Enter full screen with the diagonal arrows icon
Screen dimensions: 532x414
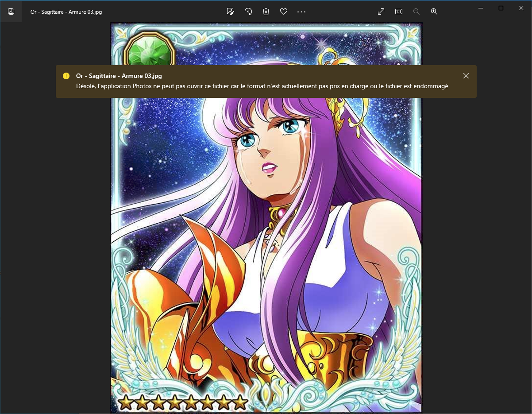381,12
